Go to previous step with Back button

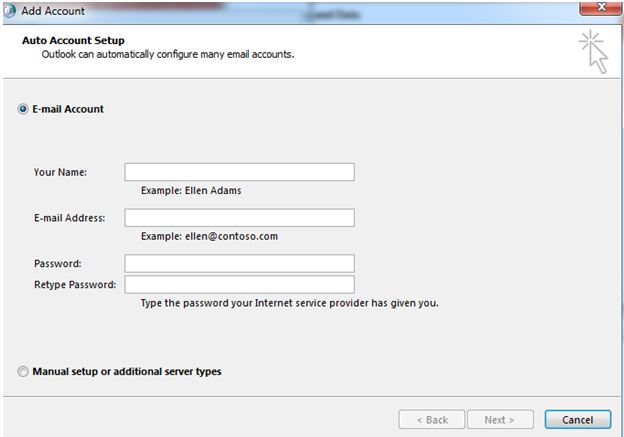(432, 419)
